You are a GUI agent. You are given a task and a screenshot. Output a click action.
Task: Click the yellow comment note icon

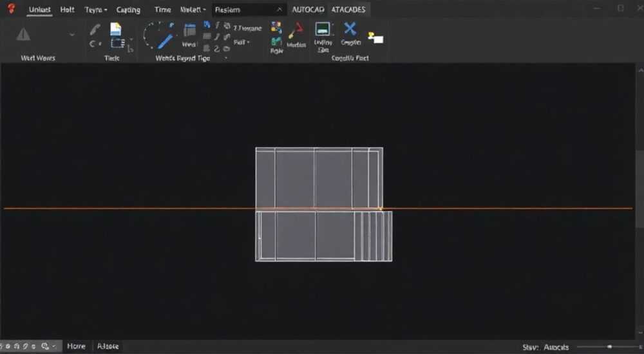pyautogui.click(x=375, y=38)
